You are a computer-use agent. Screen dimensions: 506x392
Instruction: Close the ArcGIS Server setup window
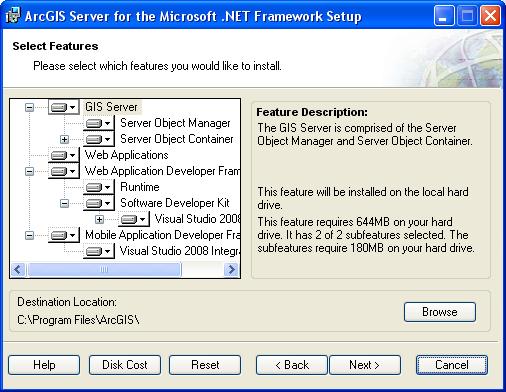click(x=490, y=16)
